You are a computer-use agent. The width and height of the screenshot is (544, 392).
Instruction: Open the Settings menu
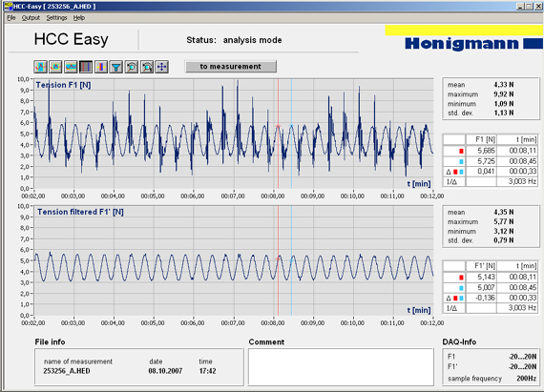pyautogui.click(x=56, y=18)
